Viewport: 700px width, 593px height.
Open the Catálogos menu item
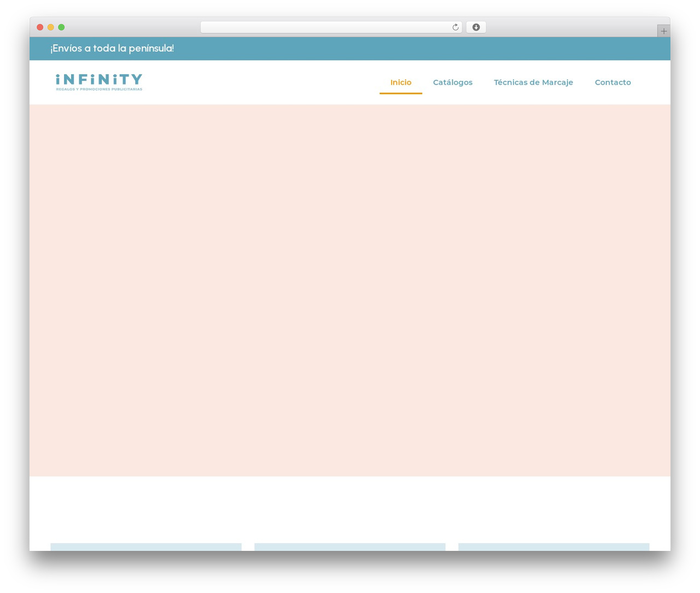pyautogui.click(x=453, y=83)
